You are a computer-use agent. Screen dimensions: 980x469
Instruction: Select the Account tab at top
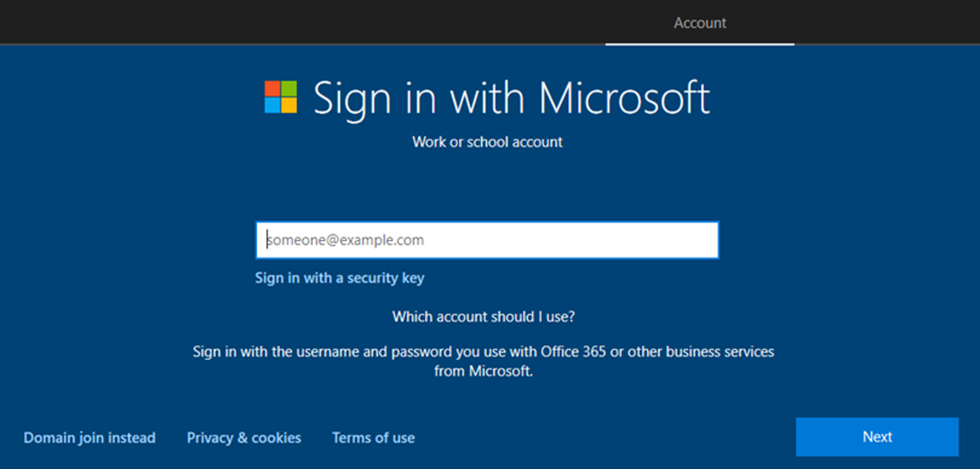[700, 23]
